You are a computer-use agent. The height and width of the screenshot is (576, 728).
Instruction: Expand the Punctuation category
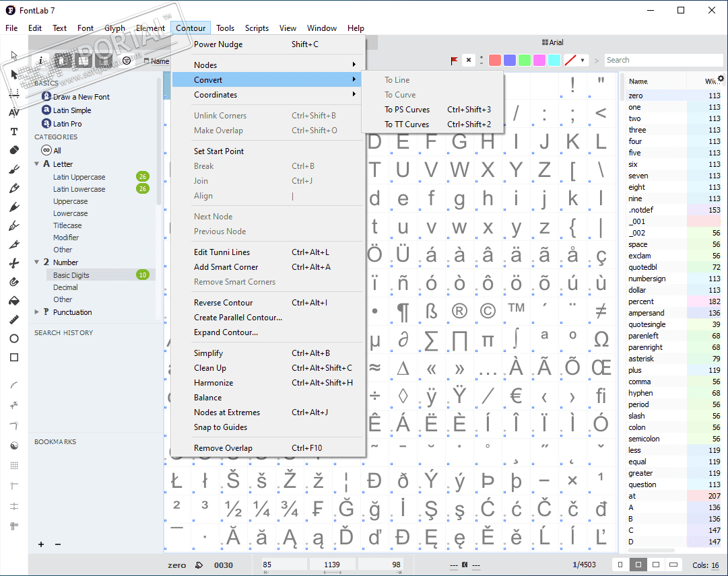(36, 312)
